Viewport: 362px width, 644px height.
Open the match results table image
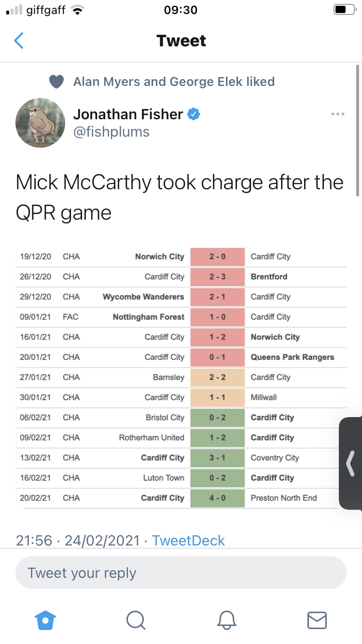click(x=181, y=378)
